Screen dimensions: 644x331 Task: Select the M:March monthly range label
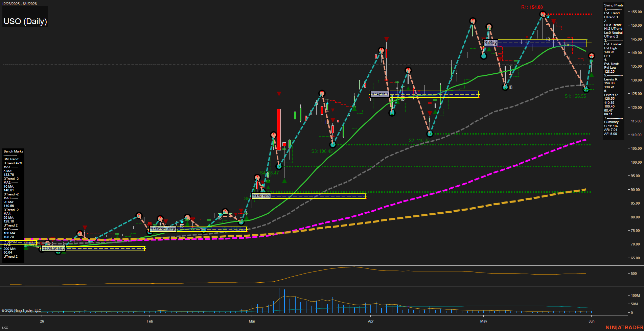[261, 196]
